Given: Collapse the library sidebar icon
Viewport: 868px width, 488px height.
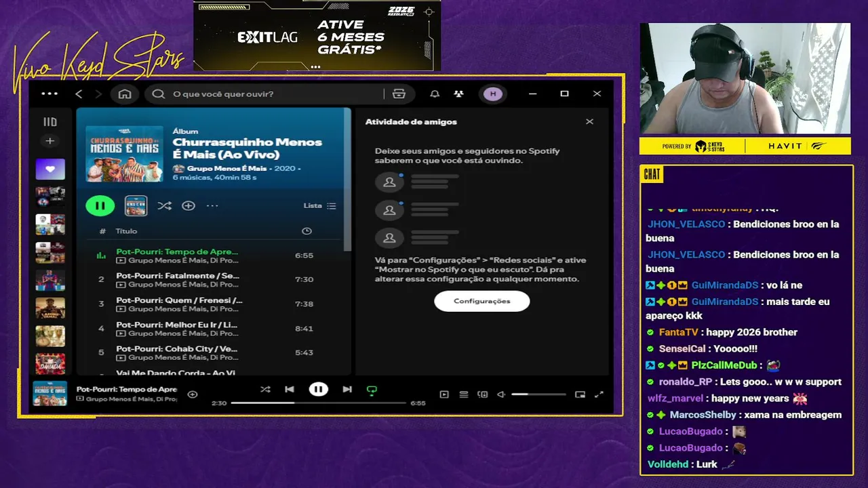Looking at the screenshot, I should 50,122.
